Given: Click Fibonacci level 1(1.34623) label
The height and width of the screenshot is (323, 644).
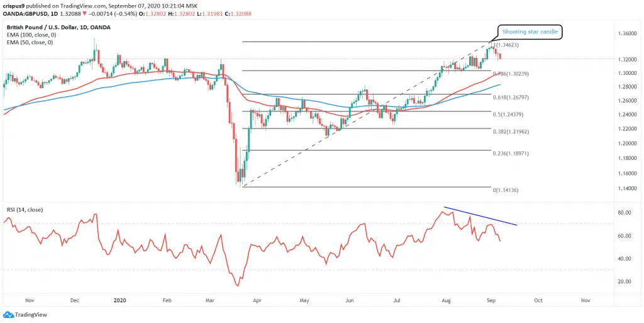Looking at the screenshot, I should 508,45.
